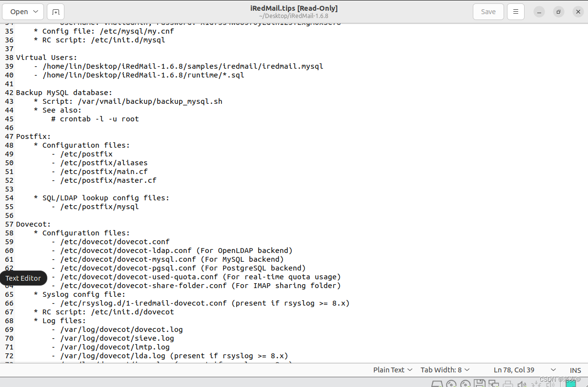Screen dimensions: 588x387
Task: Click the /etc/postfix/aliases line
Action: (x=99, y=163)
